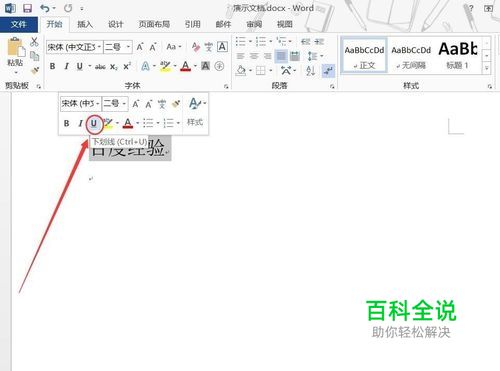Toggle Italic in the ribbon
The width and height of the screenshot is (500, 371).
66,66
